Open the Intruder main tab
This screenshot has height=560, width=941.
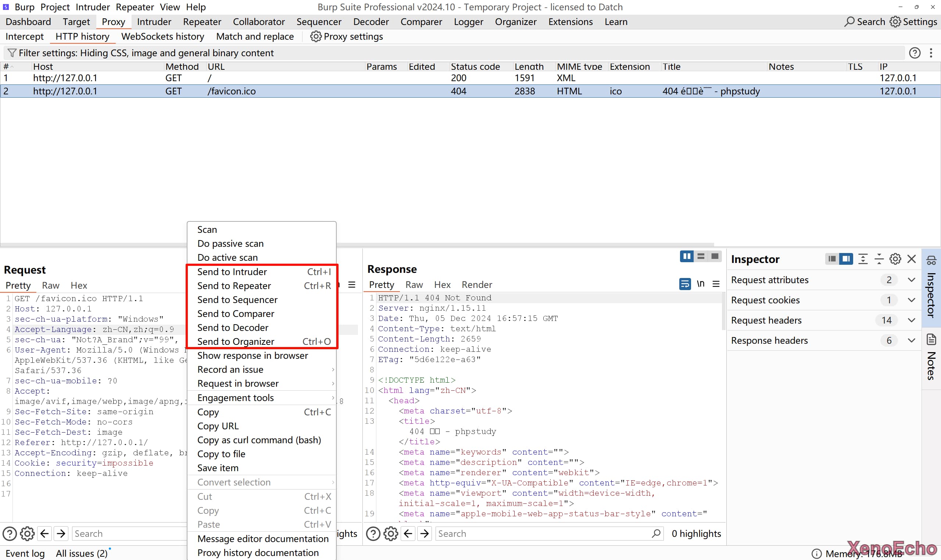[154, 22]
